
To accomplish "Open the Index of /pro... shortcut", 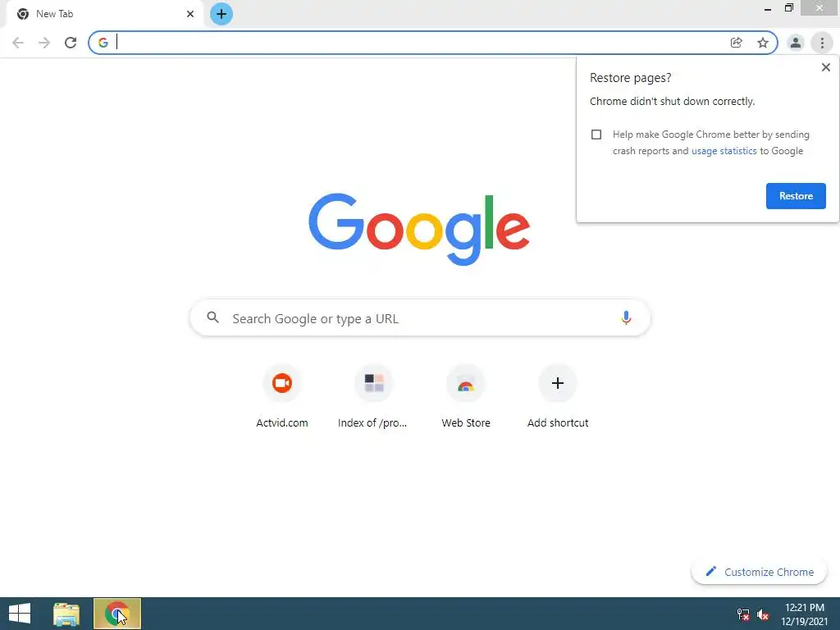I will point(373,397).
